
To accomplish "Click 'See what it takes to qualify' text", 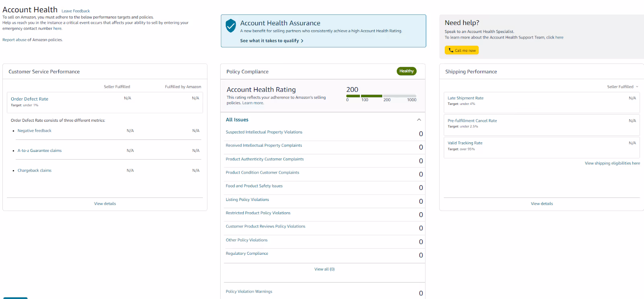I will (269, 41).
